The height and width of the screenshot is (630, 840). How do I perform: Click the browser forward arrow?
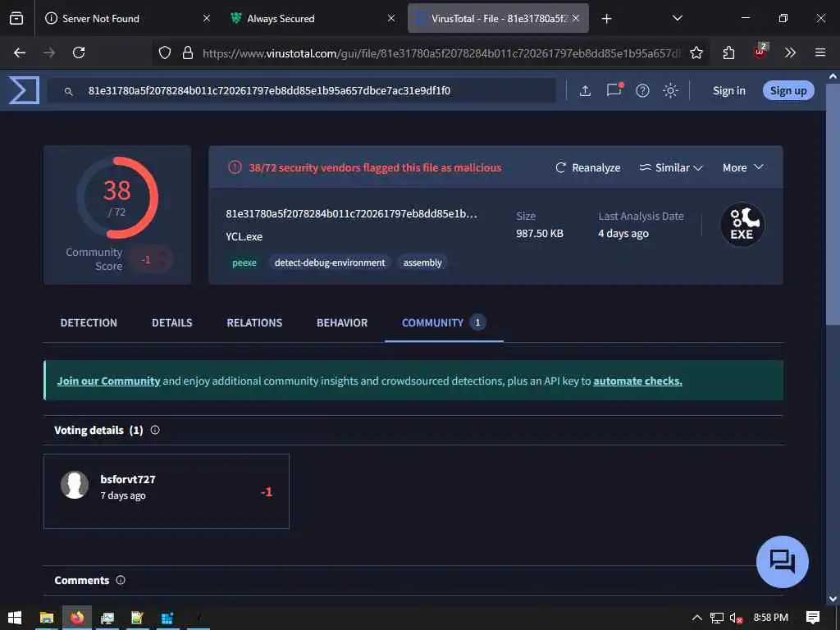coord(49,52)
